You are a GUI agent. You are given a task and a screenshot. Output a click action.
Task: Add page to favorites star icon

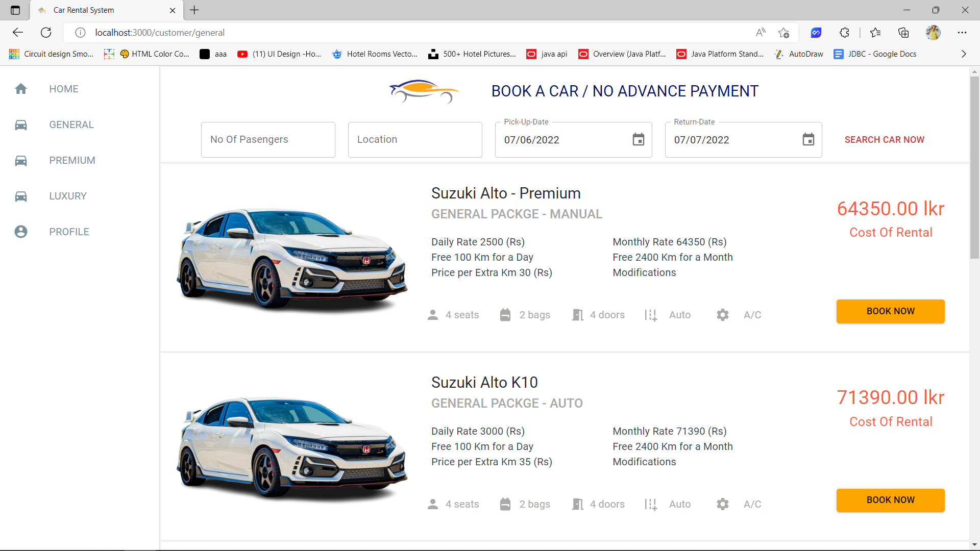tap(784, 33)
